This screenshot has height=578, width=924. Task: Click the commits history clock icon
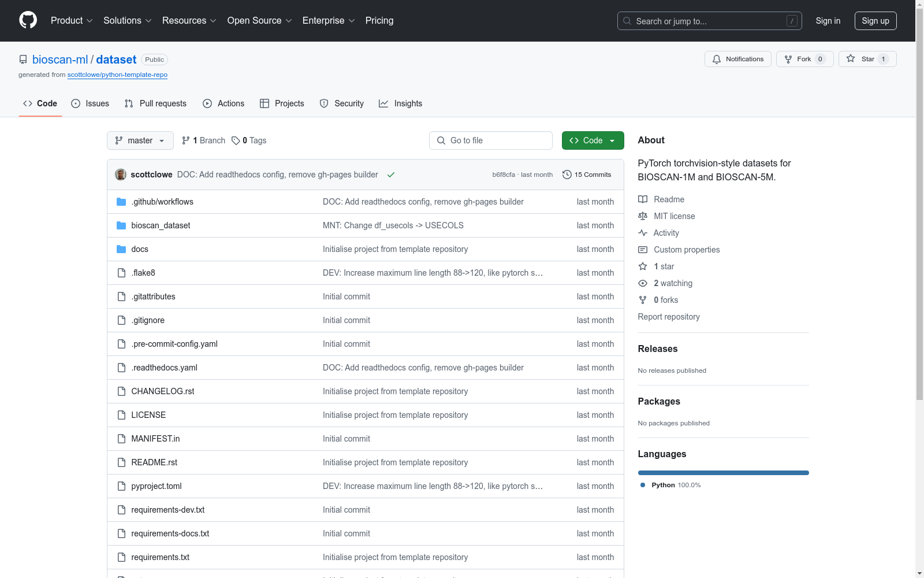tap(567, 175)
